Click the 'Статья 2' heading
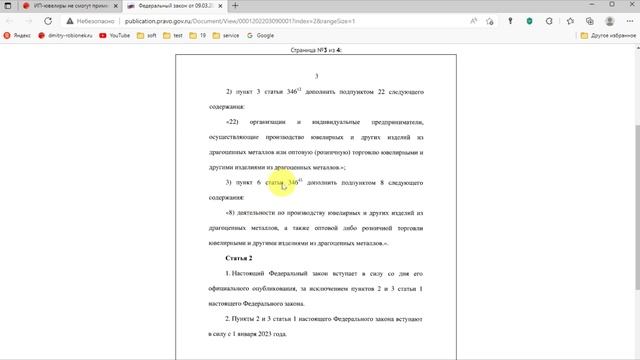The image size is (640, 360). 239,258
